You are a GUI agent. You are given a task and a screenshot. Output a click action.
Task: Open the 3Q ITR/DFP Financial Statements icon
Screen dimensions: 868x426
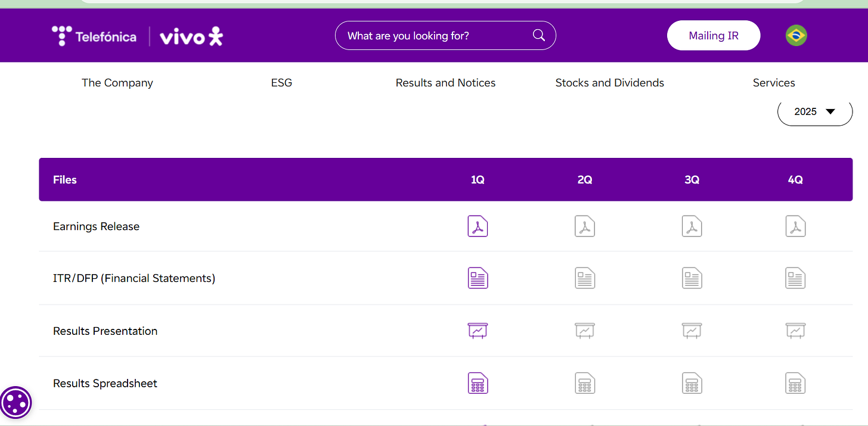click(692, 278)
